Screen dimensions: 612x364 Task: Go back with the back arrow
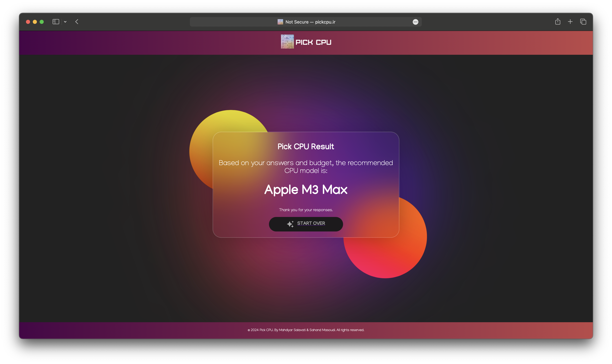click(77, 22)
